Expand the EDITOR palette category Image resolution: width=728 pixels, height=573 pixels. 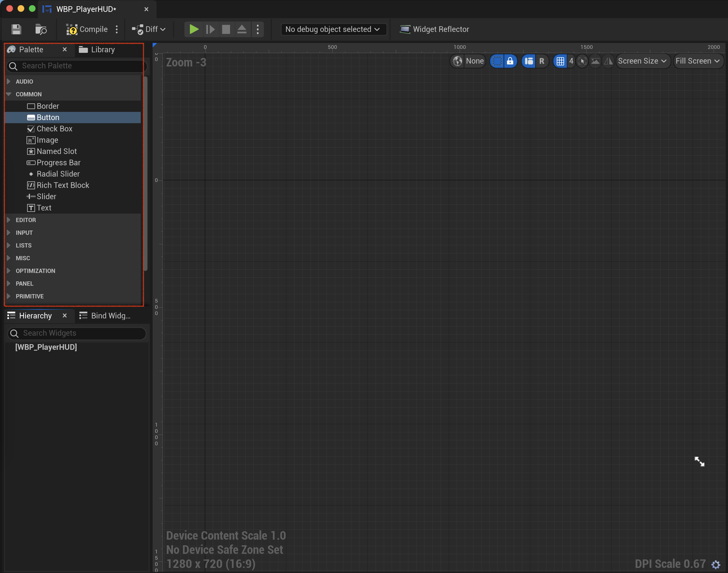9,220
